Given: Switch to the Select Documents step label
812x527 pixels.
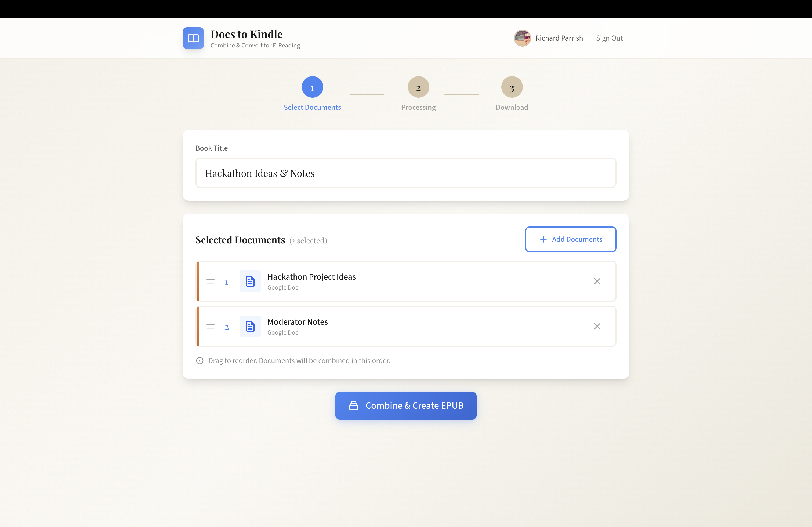Looking at the screenshot, I should click(312, 107).
